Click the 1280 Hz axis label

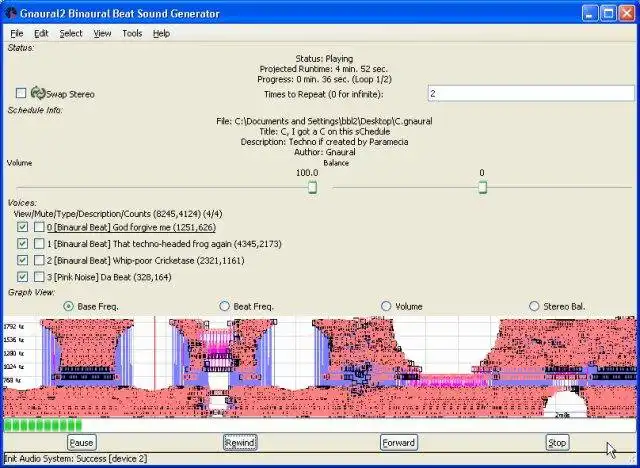click(x=14, y=353)
